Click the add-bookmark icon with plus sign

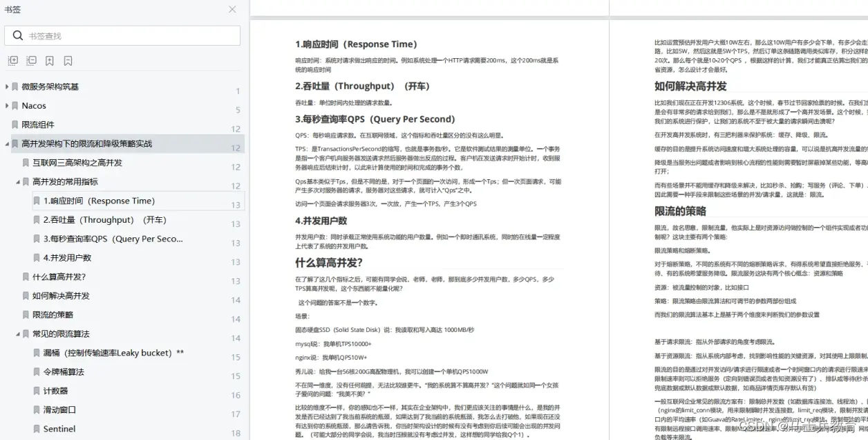click(49, 60)
